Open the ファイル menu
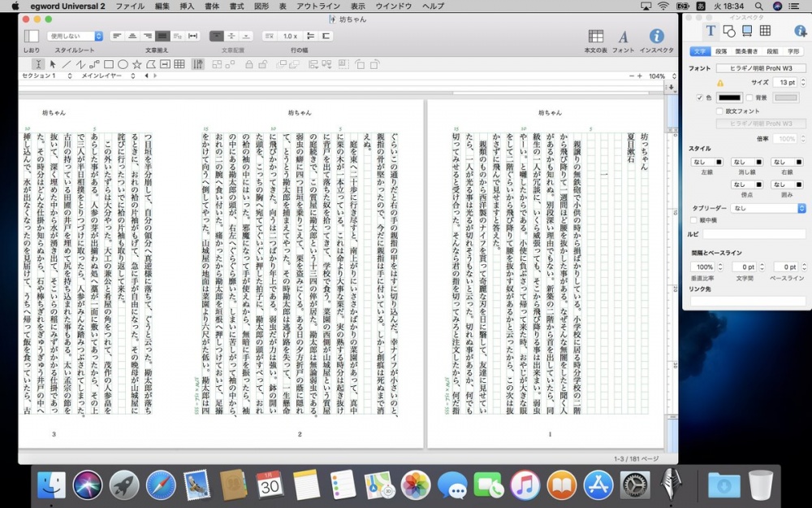 pos(130,7)
